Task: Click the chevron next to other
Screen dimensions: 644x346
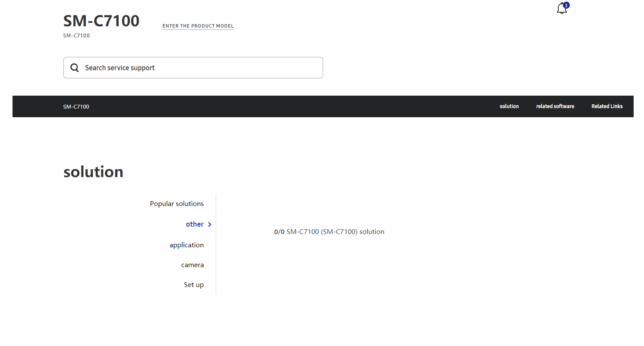Action: (x=210, y=224)
